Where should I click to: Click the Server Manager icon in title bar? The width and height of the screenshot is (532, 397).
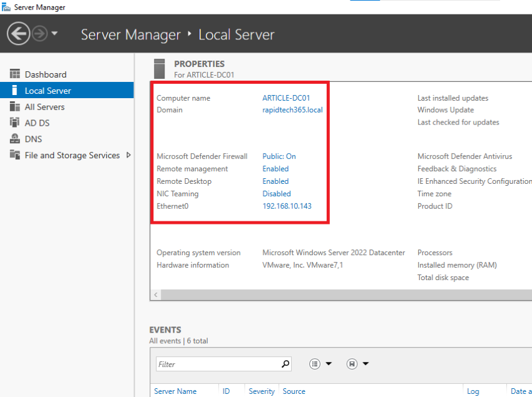[x=6, y=7]
